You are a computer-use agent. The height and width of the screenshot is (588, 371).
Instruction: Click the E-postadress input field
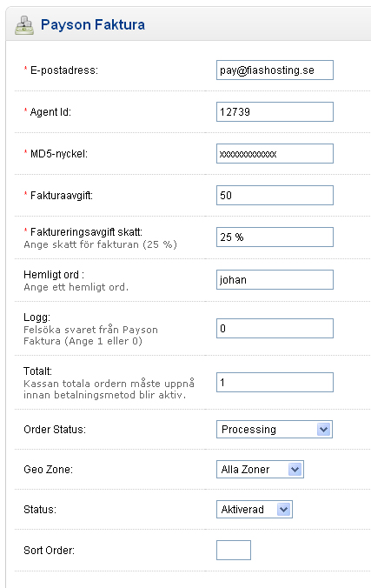click(275, 70)
